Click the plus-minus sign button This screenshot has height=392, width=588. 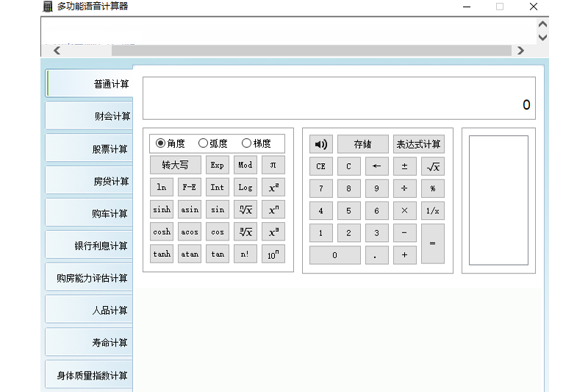point(405,166)
